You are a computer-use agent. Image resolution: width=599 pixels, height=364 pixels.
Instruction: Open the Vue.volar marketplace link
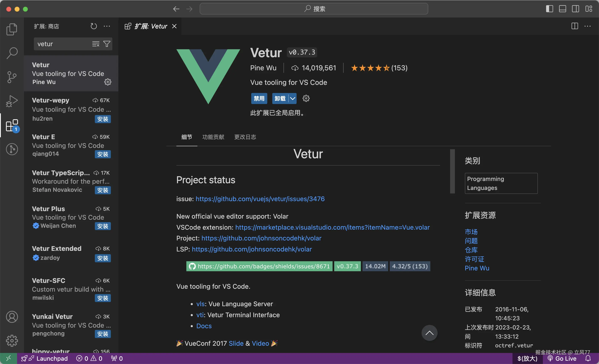point(332,227)
